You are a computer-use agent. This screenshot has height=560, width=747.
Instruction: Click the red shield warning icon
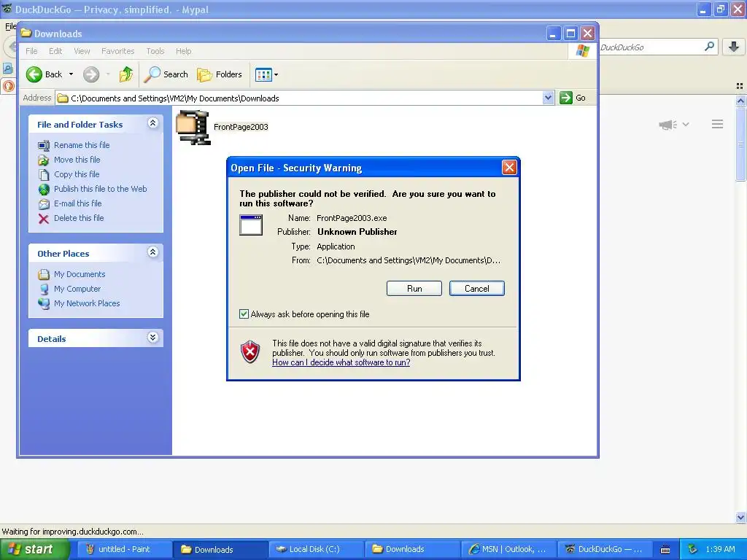click(x=250, y=352)
